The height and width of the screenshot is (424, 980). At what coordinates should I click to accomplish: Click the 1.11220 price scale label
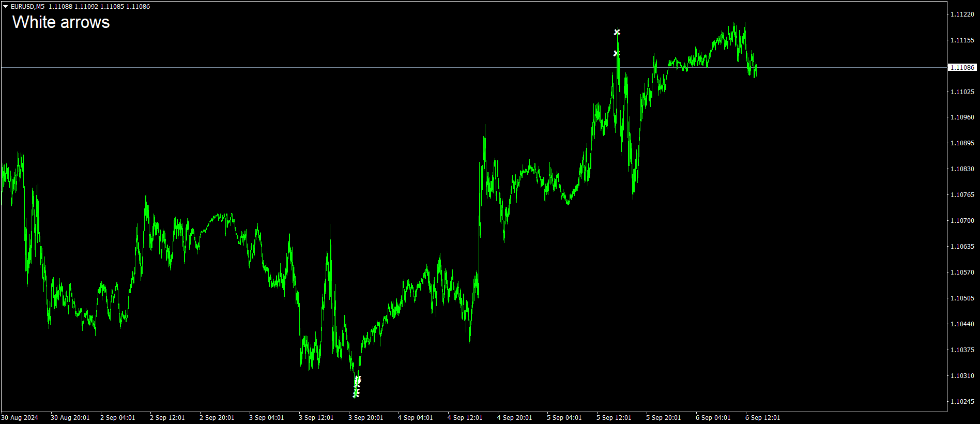(x=962, y=14)
